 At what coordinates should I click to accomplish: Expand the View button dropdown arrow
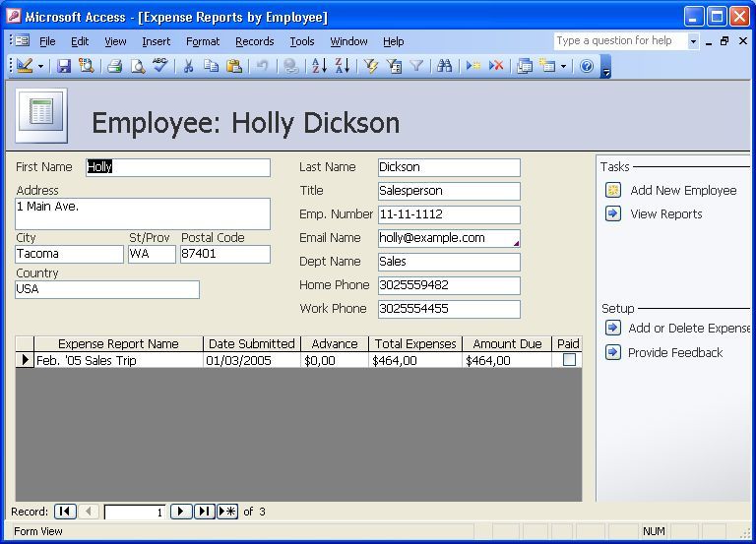pyautogui.click(x=40, y=66)
